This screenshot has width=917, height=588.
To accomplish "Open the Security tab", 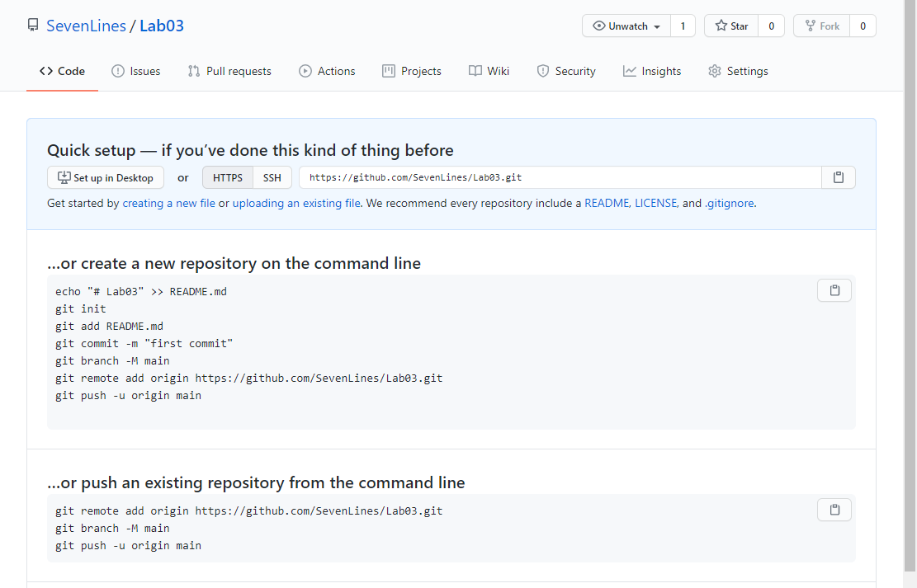I will tap(566, 71).
